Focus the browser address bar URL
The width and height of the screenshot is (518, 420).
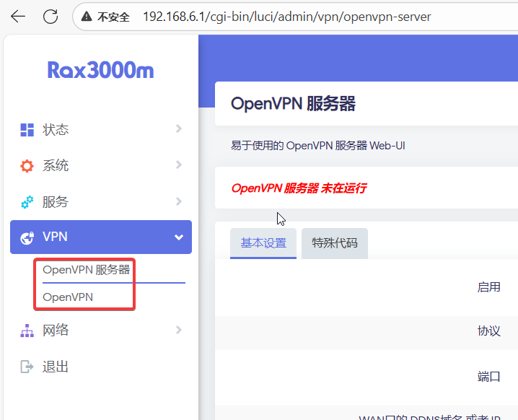(289, 17)
